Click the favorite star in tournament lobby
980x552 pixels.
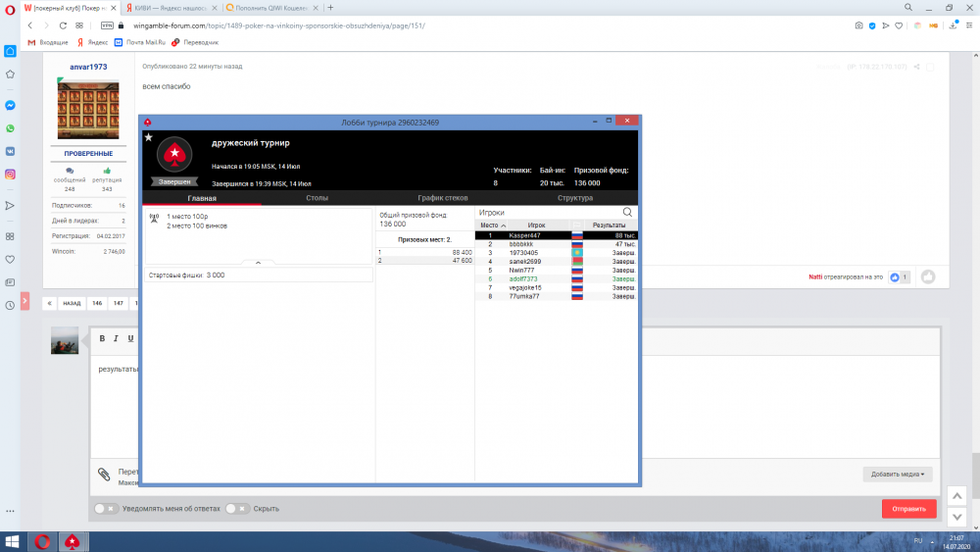click(149, 137)
